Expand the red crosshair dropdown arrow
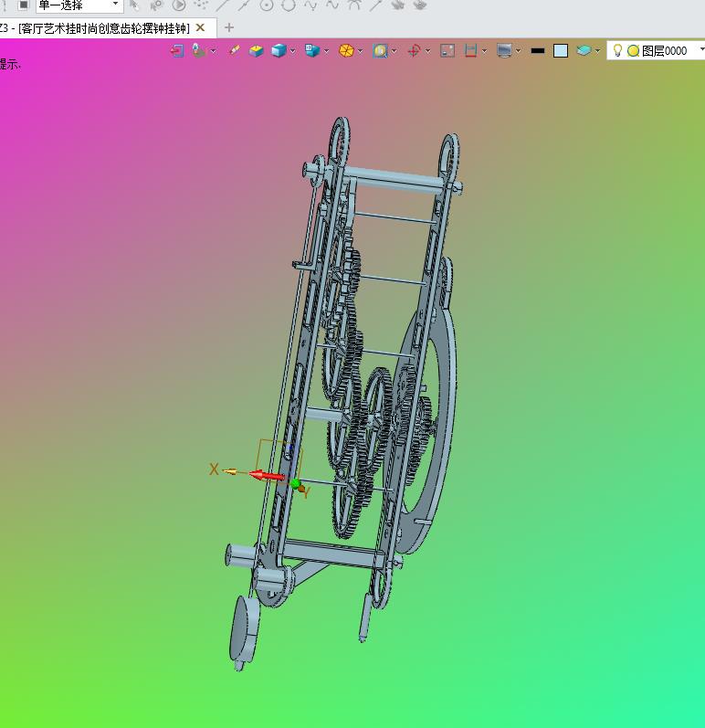 pyautogui.click(x=428, y=51)
